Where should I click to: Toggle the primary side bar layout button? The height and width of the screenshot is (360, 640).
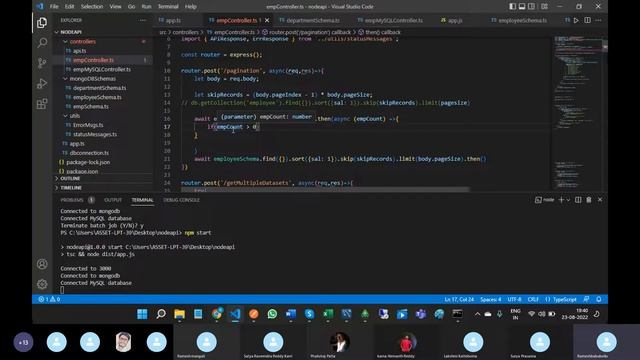point(513,7)
